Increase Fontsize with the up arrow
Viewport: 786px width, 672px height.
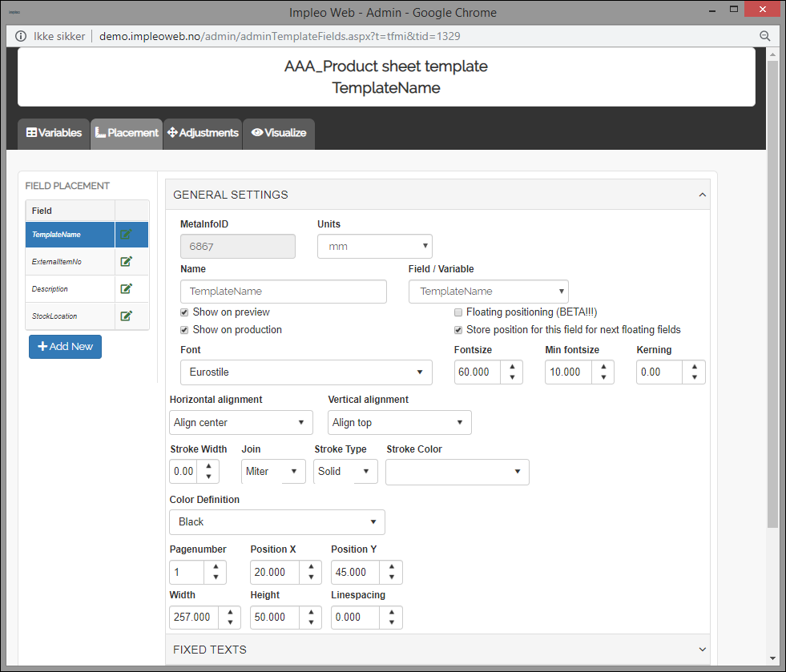[513, 367]
